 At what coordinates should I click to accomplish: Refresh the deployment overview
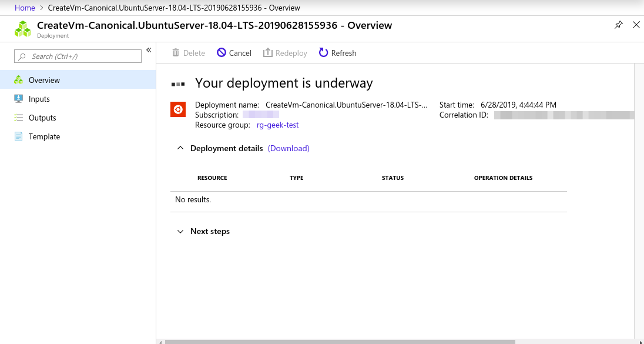click(x=337, y=52)
